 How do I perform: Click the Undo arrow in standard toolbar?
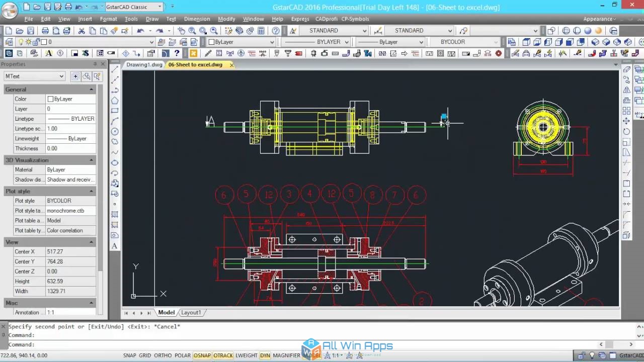[x=141, y=31]
